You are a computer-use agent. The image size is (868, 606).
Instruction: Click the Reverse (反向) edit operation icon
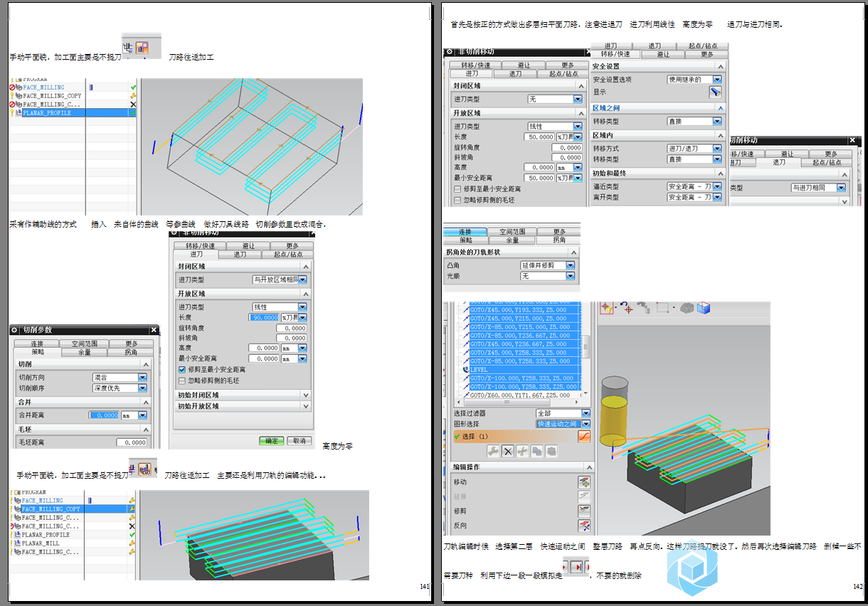(584, 526)
